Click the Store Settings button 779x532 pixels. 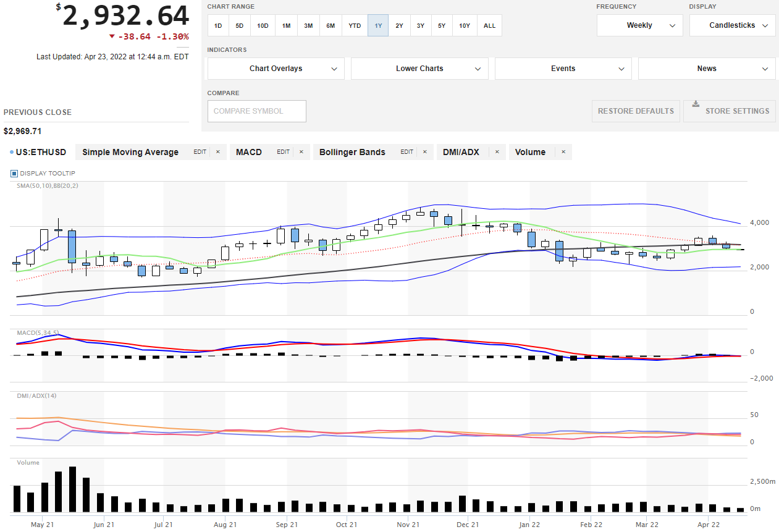(730, 111)
